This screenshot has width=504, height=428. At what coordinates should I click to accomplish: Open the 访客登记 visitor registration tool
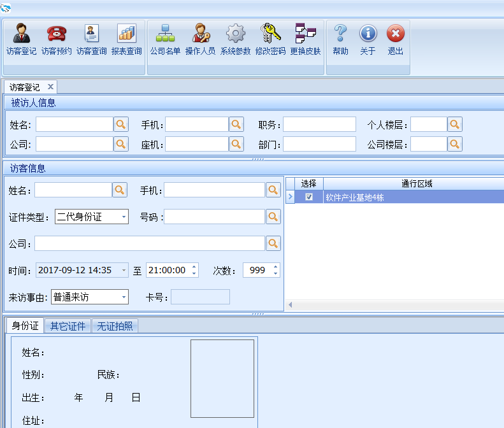(21, 39)
